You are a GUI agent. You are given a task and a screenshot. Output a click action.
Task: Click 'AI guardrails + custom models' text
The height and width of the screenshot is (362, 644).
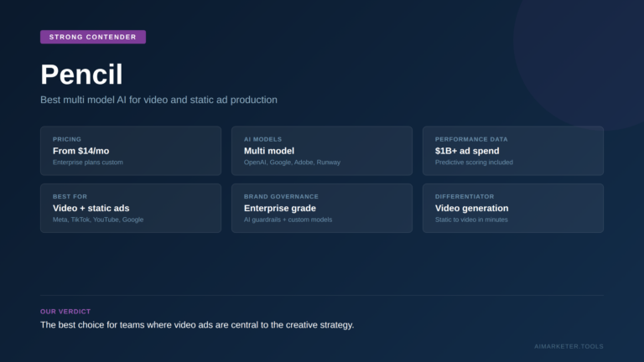coord(288,220)
